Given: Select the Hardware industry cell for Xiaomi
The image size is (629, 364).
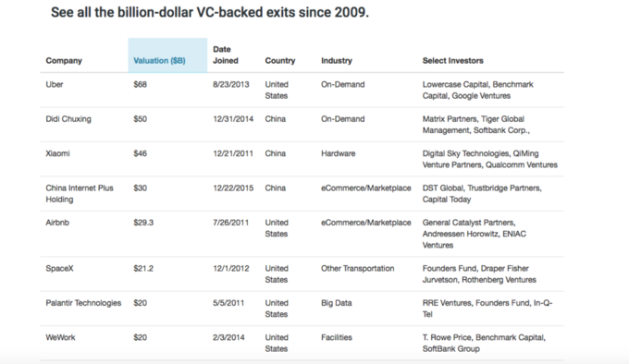Looking at the screenshot, I should (x=339, y=153).
